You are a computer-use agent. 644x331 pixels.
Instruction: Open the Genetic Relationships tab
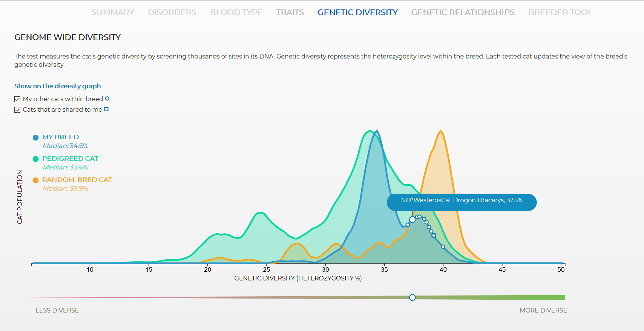[x=463, y=12]
